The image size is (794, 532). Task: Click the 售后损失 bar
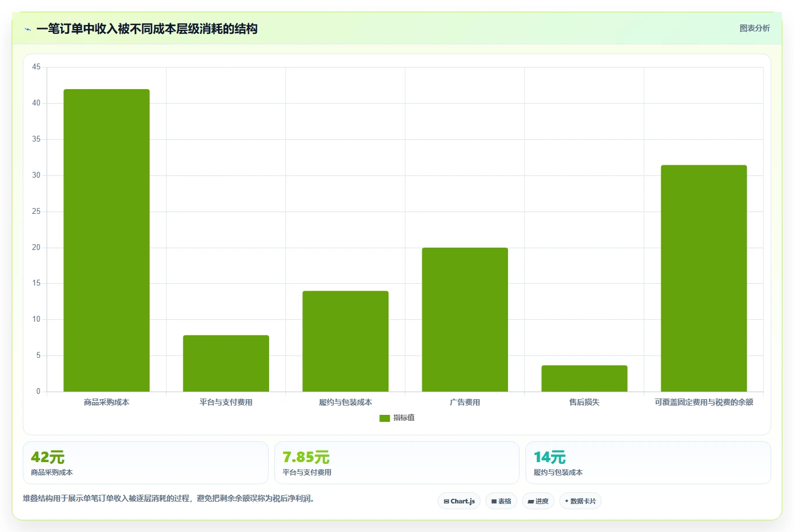pyautogui.click(x=584, y=378)
